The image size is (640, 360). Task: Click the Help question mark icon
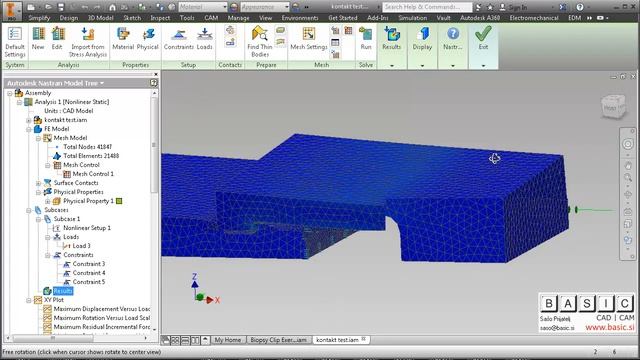pyautogui.click(x=580, y=7)
